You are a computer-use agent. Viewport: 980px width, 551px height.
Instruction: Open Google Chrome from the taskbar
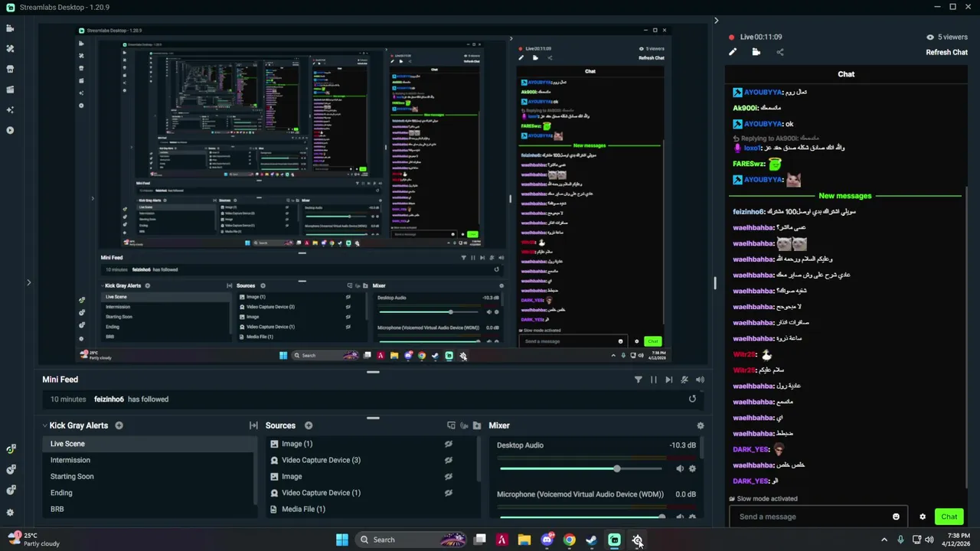tap(569, 540)
